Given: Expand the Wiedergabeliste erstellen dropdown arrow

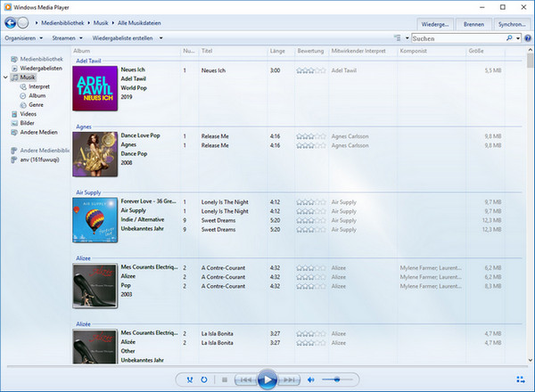Looking at the screenshot, I should click(x=161, y=38).
